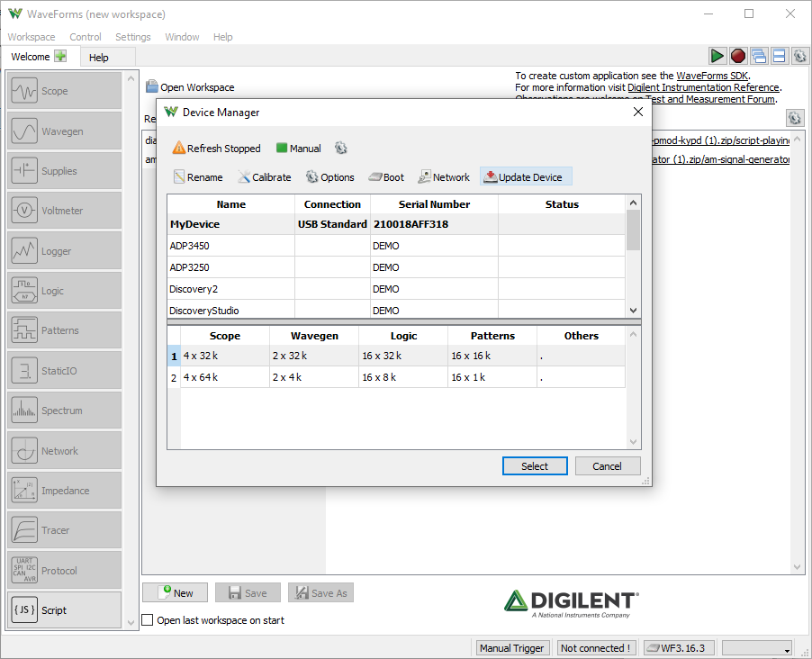Open the Workspace menu
The image size is (812, 659).
click(32, 37)
